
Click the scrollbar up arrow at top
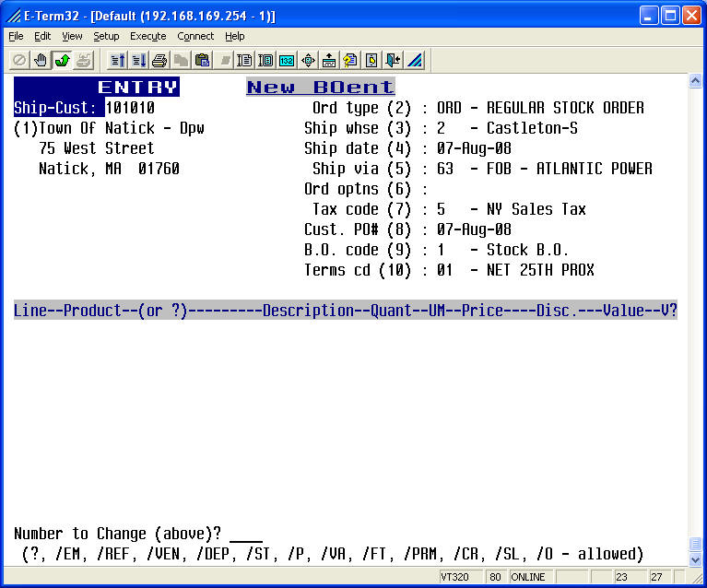[695, 81]
